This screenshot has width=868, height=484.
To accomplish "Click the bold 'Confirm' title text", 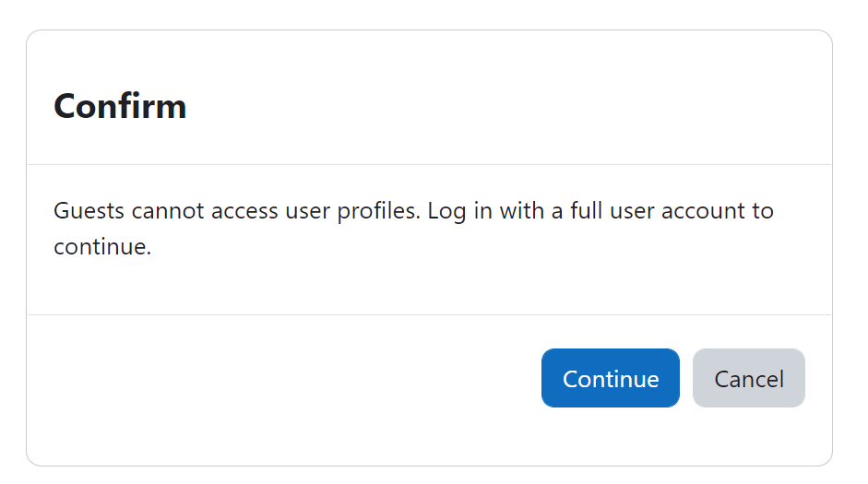I will coord(120,106).
